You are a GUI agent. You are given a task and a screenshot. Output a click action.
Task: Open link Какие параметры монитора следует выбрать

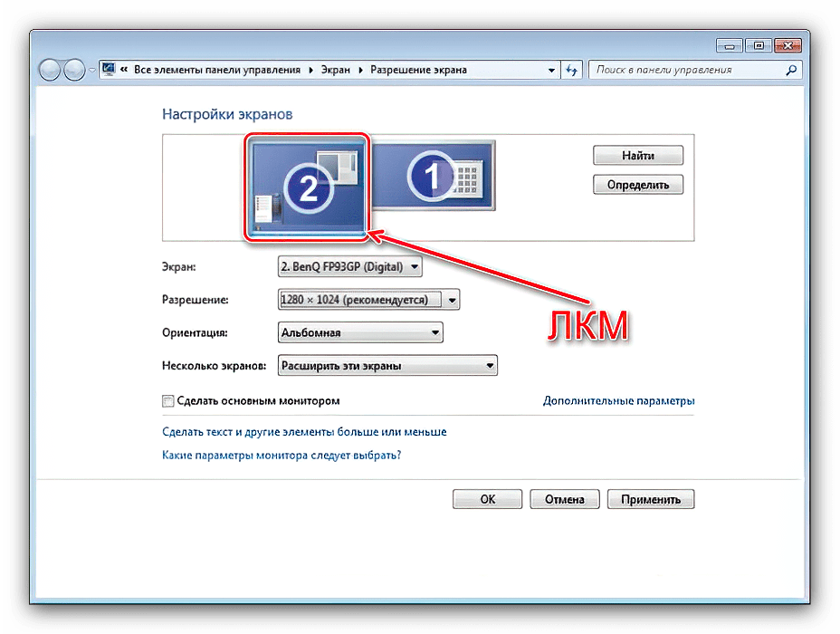[x=282, y=456]
